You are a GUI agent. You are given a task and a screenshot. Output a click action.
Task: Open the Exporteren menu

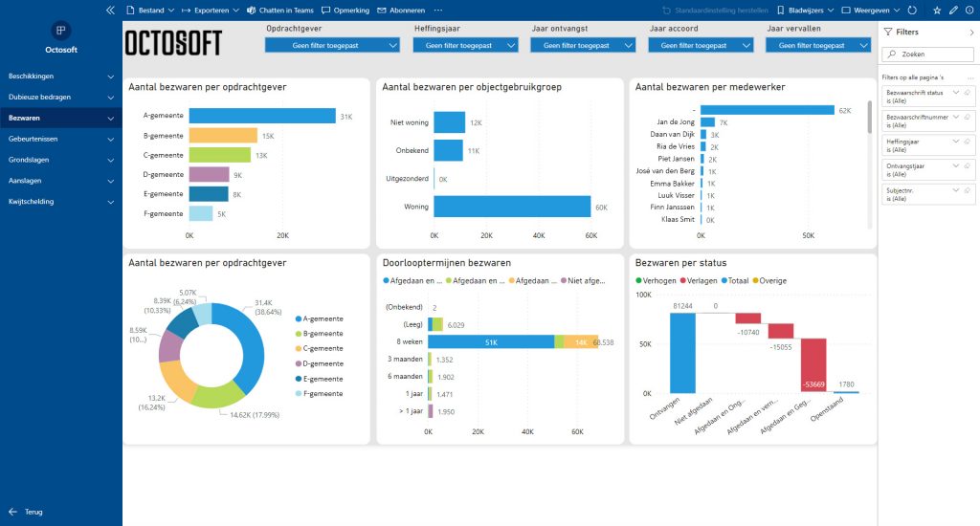point(210,10)
